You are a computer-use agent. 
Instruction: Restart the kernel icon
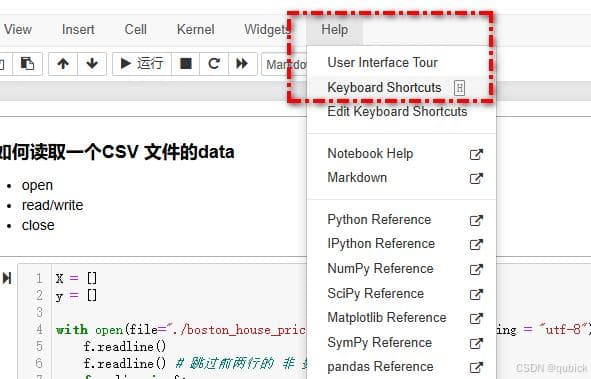click(214, 64)
